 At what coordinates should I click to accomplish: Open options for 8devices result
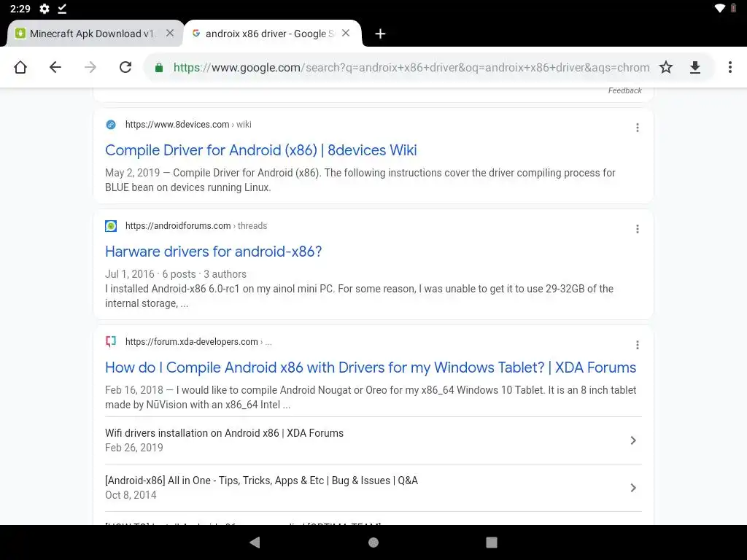pos(638,128)
